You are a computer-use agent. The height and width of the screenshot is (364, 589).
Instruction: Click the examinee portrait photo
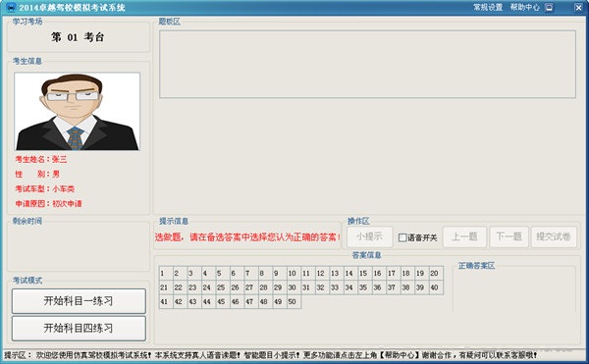click(x=77, y=112)
